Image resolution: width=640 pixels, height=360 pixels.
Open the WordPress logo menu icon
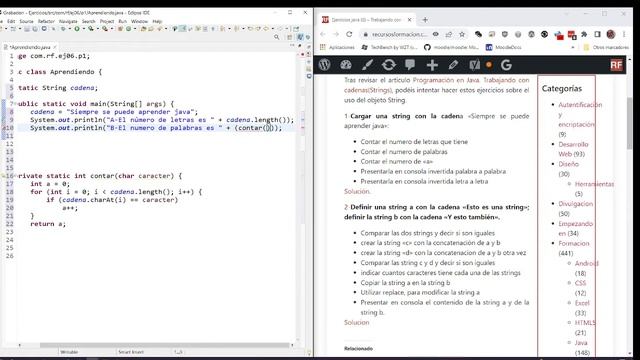click(324, 64)
